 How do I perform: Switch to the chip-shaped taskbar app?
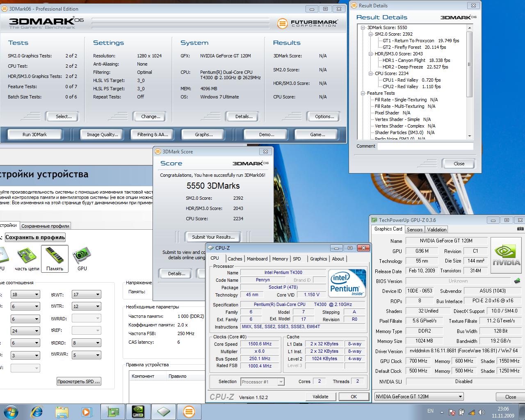click(x=163, y=411)
